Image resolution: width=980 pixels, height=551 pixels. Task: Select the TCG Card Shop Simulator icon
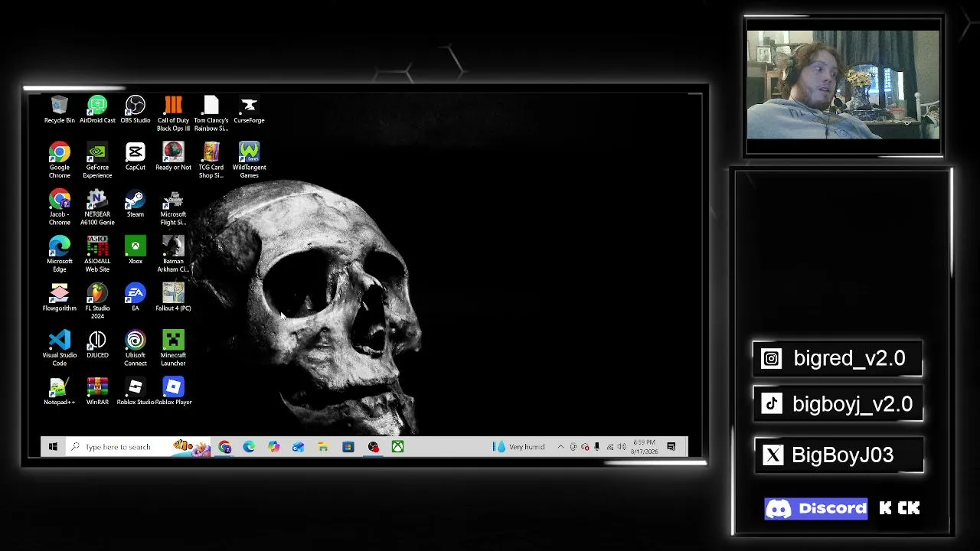(211, 160)
